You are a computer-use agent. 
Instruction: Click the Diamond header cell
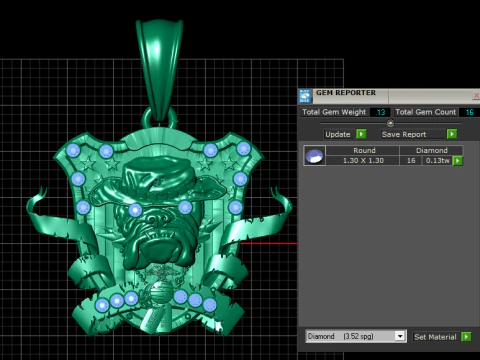(x=432, y=150)
